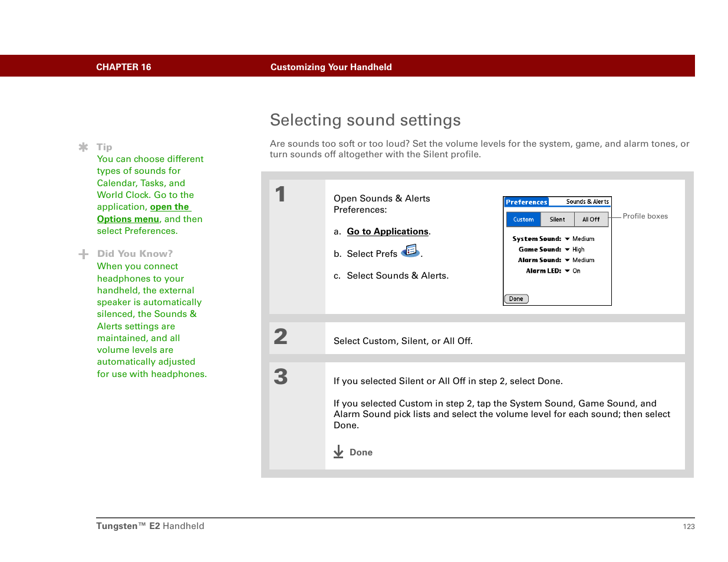Select the Custom profile box
This screenshot has width=728, height=562.
click(523, 219)
